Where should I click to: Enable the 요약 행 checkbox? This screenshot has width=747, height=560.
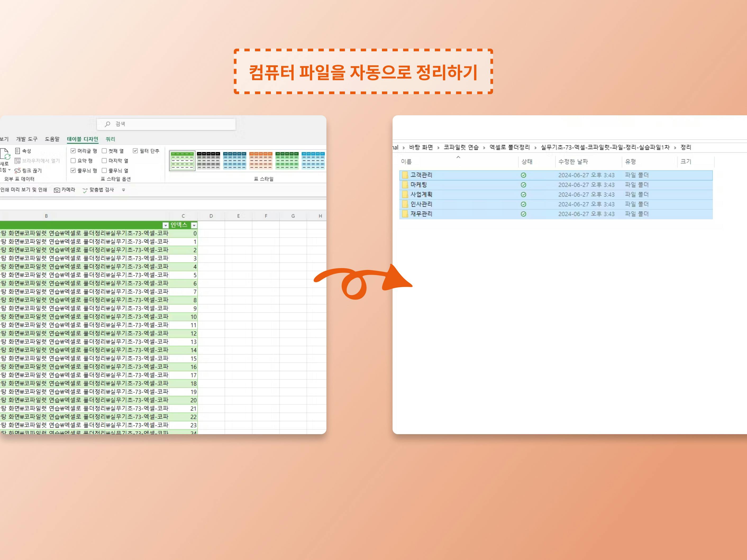[x=73, y=161]
